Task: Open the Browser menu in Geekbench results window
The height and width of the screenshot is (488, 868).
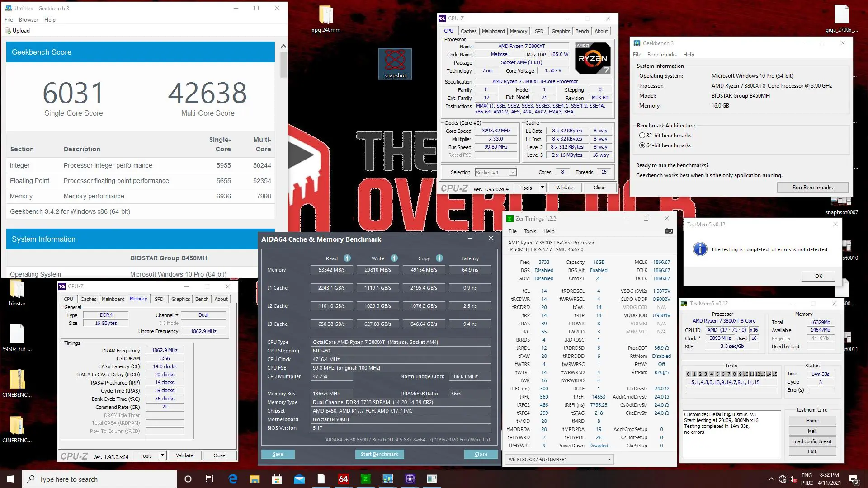Action: click(28, 20)
